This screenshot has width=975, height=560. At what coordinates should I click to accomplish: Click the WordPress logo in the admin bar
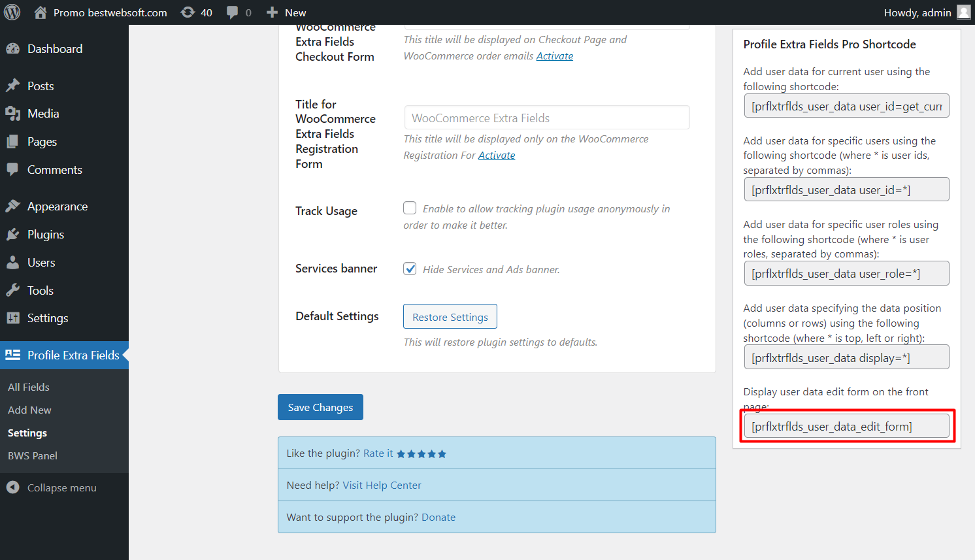pos(12,12)
